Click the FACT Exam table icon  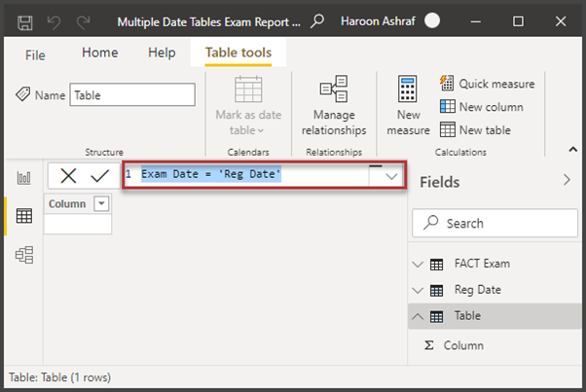[436, 265]
